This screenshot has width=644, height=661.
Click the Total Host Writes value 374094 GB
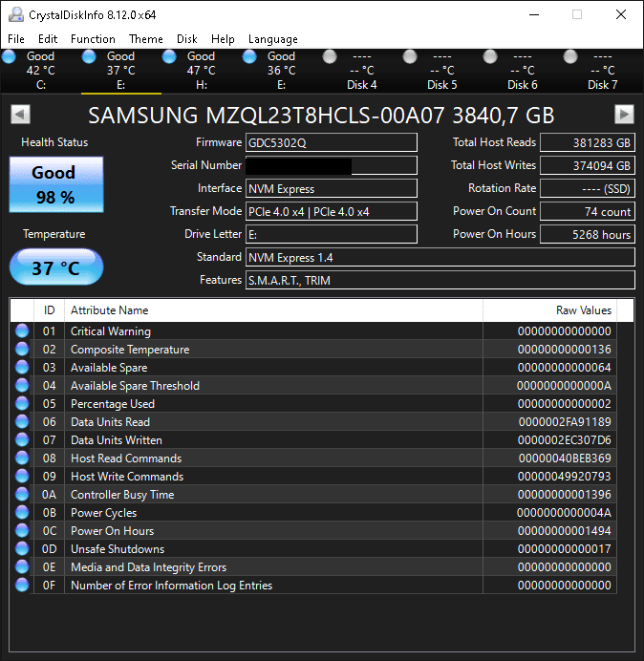588,165
